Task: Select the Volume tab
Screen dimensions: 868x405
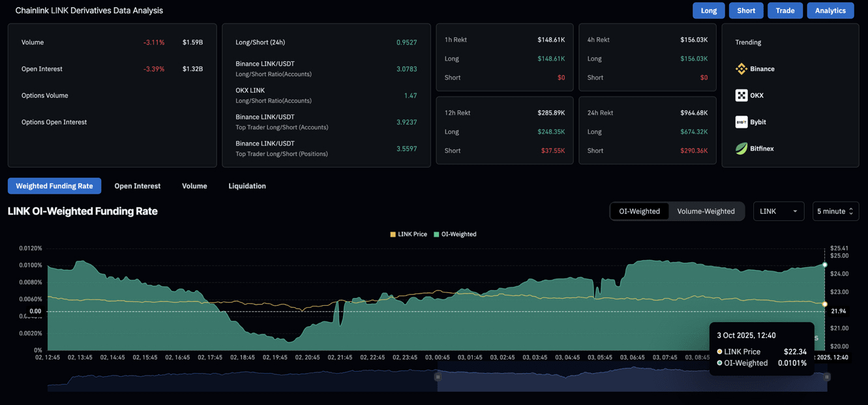Action: (x=194, y=186)
